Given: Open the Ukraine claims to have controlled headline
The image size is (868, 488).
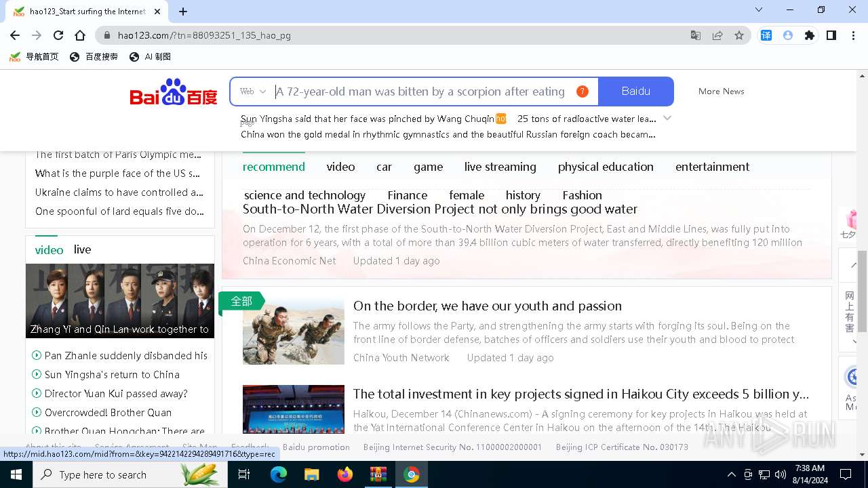Looking at the screenshot, I should coord(119,192).
